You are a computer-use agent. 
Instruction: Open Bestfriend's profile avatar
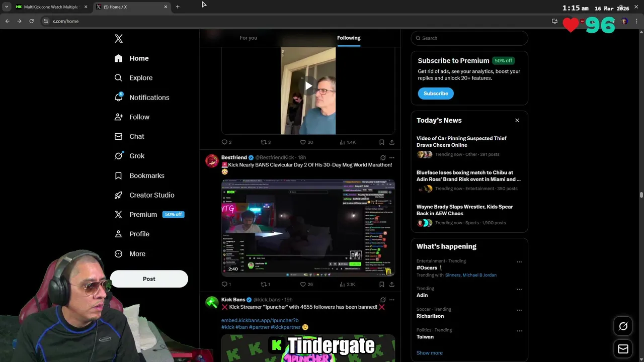pos(212,161)
